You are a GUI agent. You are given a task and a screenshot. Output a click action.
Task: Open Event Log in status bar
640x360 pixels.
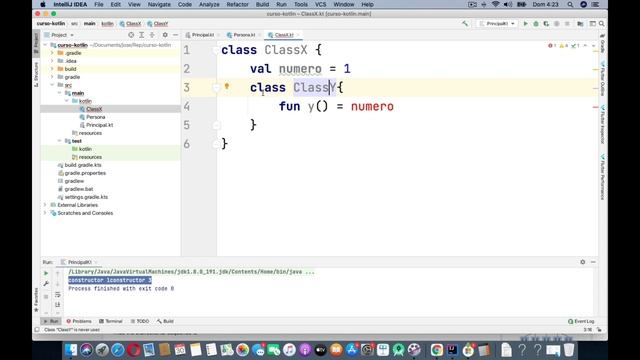[x=581, y=321]
